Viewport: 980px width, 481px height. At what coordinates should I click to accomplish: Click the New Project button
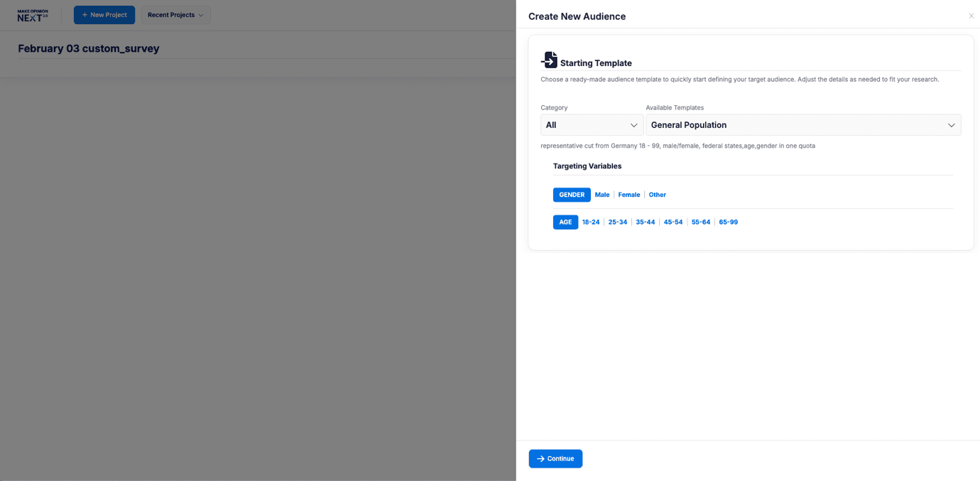tap(104, 14)
